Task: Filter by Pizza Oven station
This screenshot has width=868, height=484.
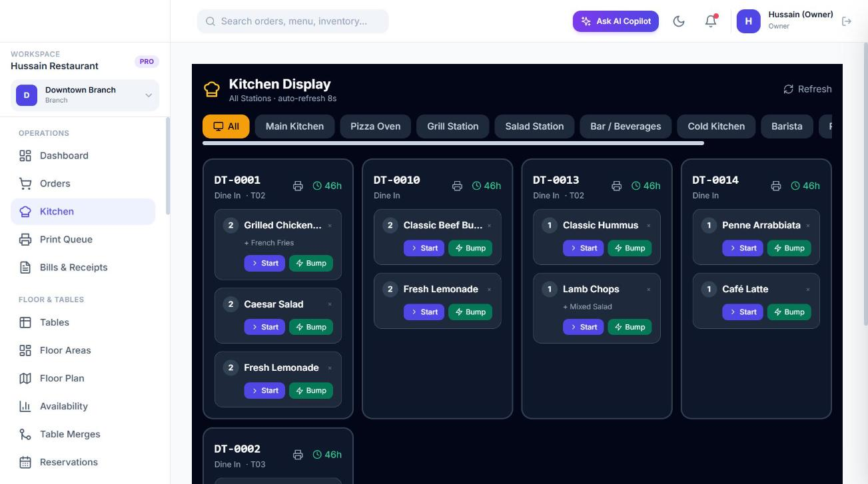Action: (376, 126)
